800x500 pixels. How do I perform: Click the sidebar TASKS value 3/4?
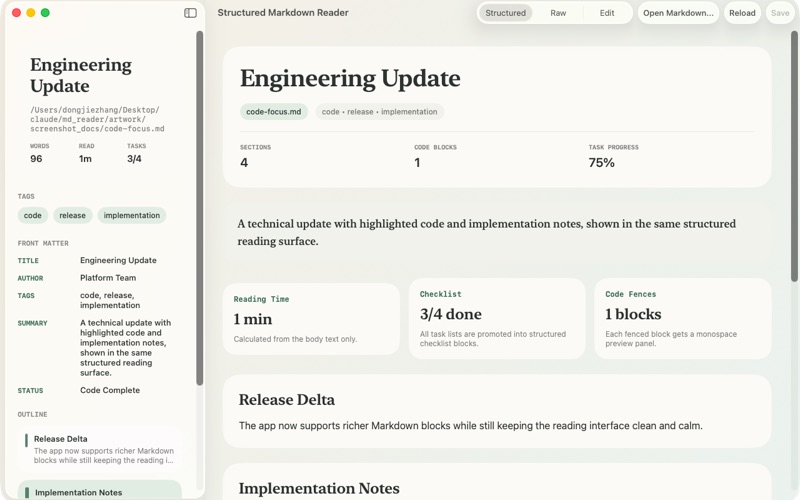point(134,159)
